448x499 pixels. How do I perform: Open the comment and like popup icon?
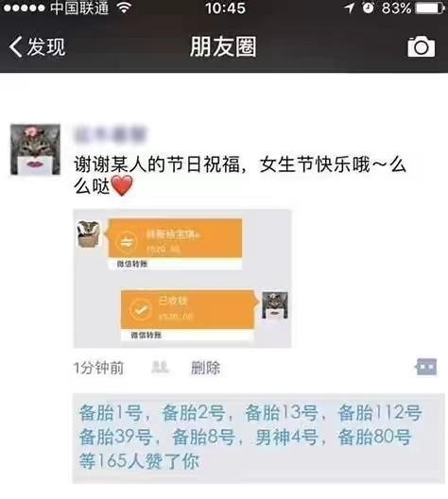click(426, 368)
